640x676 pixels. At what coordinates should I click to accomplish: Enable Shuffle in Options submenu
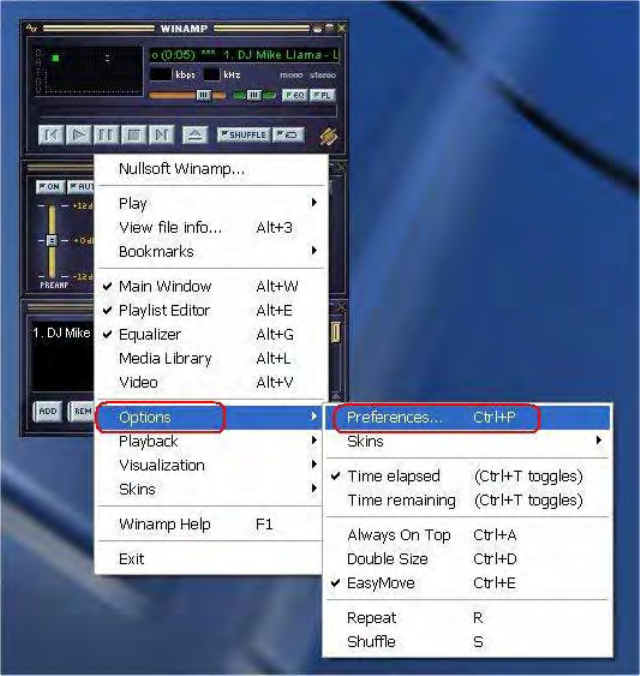(467, 642)
